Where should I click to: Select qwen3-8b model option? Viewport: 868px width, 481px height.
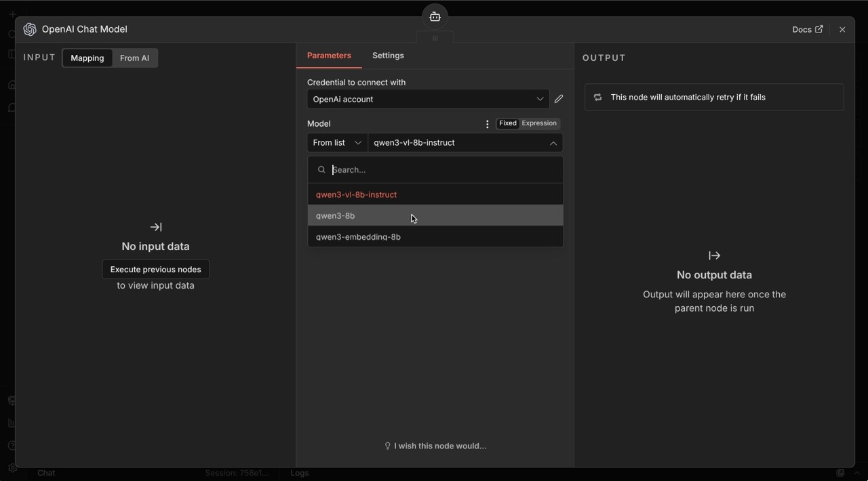(x=435, y=215)
